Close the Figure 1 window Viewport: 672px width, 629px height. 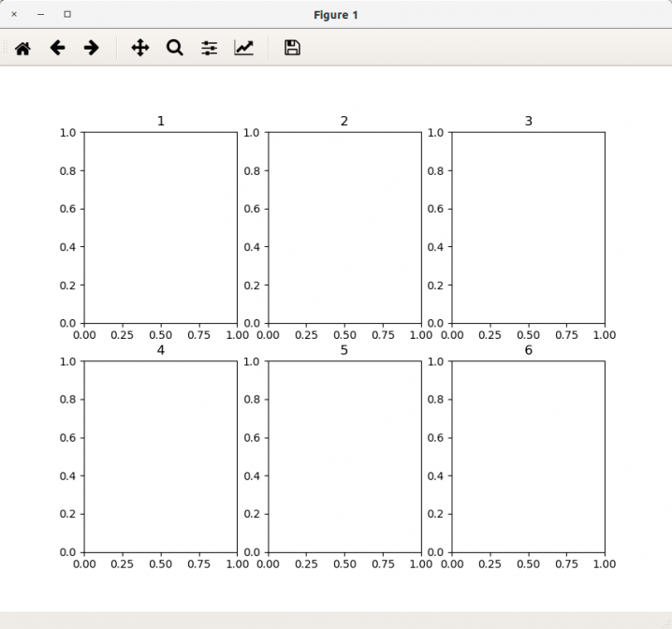point(14,14)
